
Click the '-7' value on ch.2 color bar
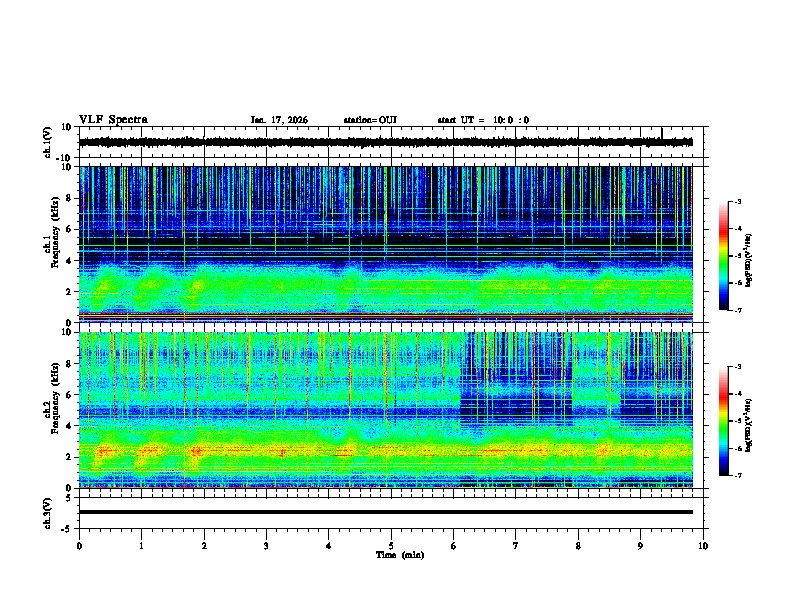point(737,476)
